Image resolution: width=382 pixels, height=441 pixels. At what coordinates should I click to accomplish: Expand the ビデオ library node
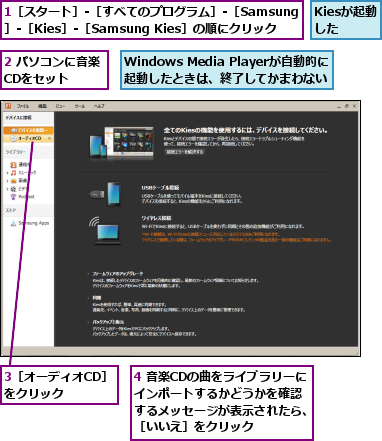coord(7,189)
